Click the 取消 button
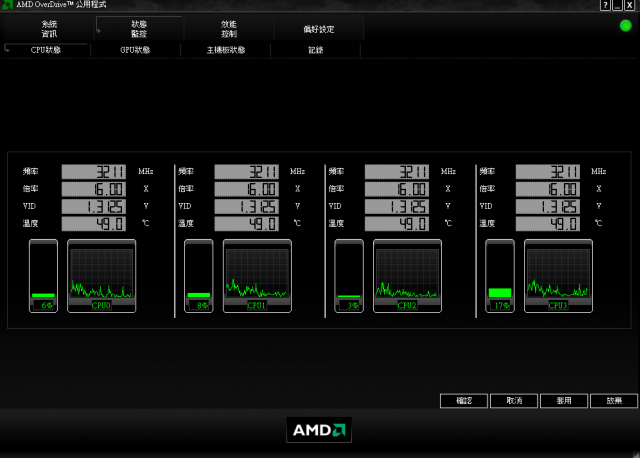Screen dimensions: 640x458 click(514, 401)
